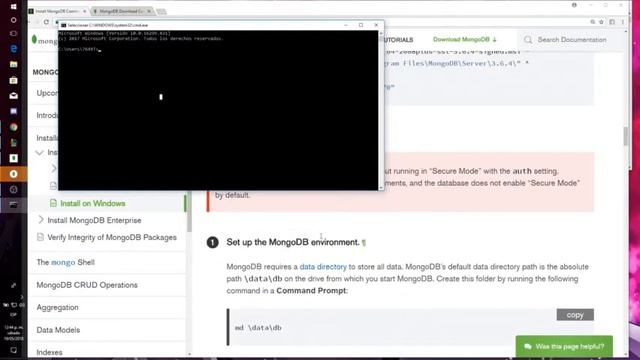Switch to Chrome via taskbar icon

13,127
